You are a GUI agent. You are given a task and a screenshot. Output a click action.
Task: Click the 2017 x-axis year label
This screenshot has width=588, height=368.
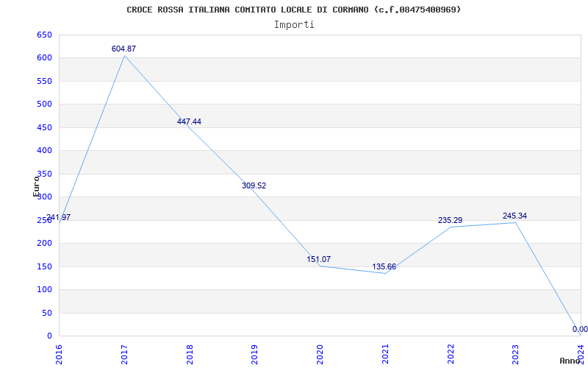124,354
